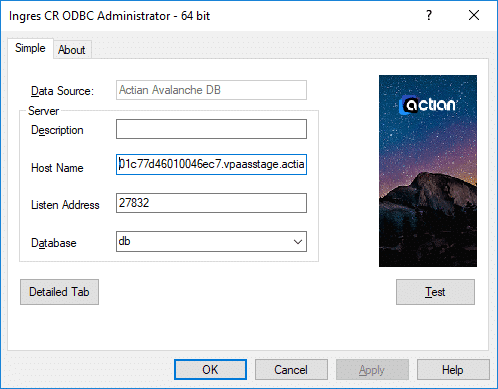This screenshot has width=498, height=389.
Task: Confirm settings with OK
Action: pyautogui.click(x=210, y=369)
